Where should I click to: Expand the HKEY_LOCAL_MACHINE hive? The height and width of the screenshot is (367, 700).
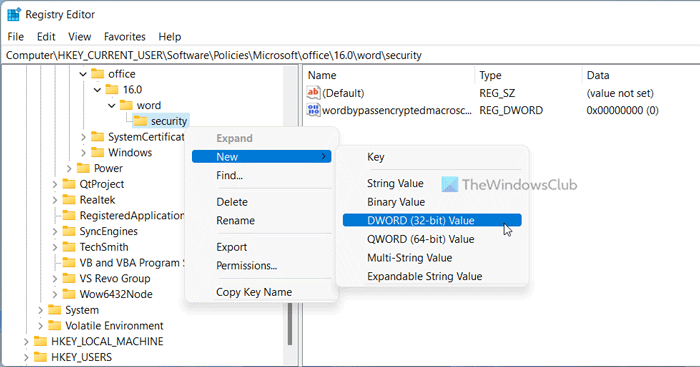coord(26,342)
